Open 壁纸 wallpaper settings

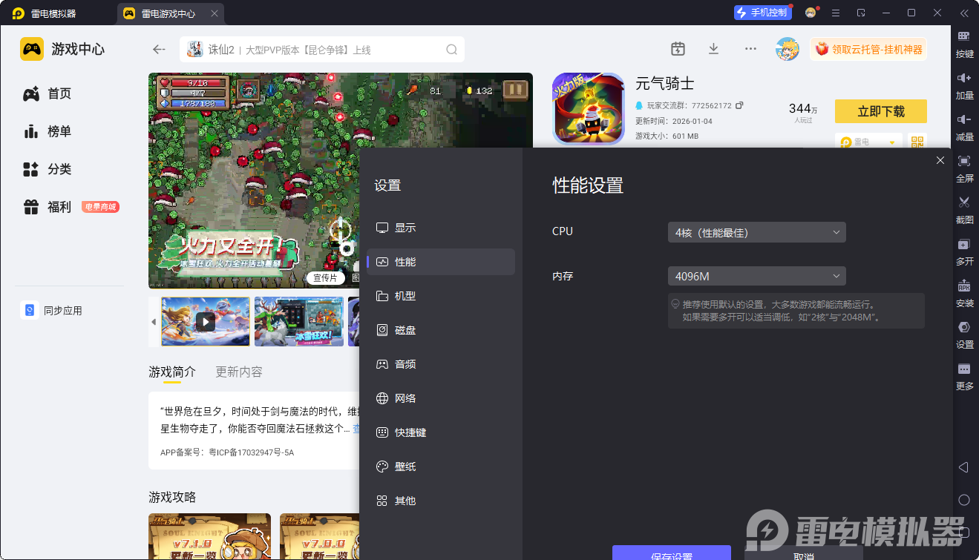[441, 467]
